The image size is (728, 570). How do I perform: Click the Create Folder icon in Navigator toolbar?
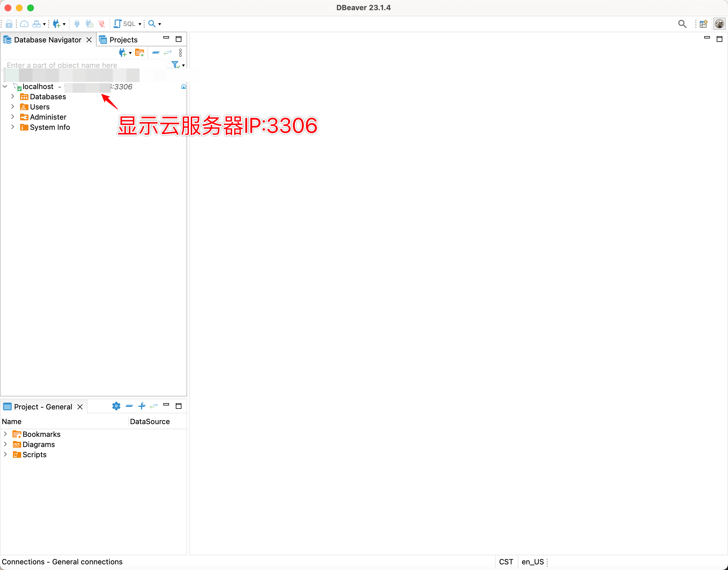click(139, 53)
